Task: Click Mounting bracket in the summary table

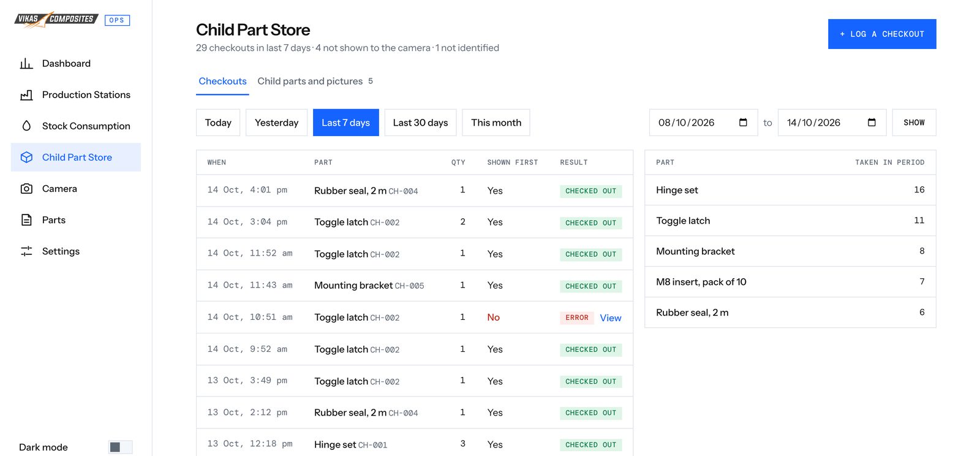Action: pos(695,251)
